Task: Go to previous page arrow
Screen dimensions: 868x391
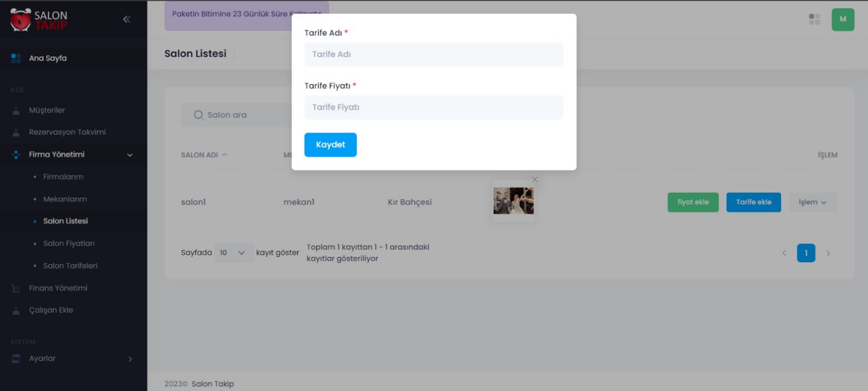Action: (784, 253)
